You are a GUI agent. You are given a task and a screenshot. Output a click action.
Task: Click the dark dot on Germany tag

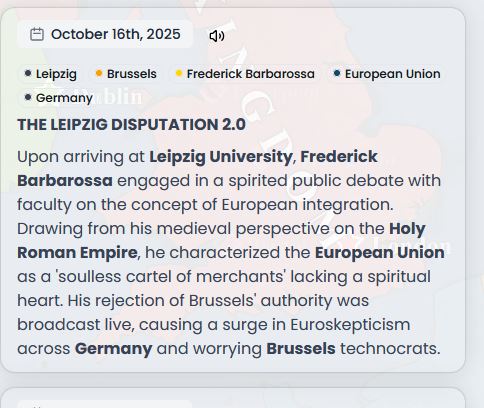(28, 97)
